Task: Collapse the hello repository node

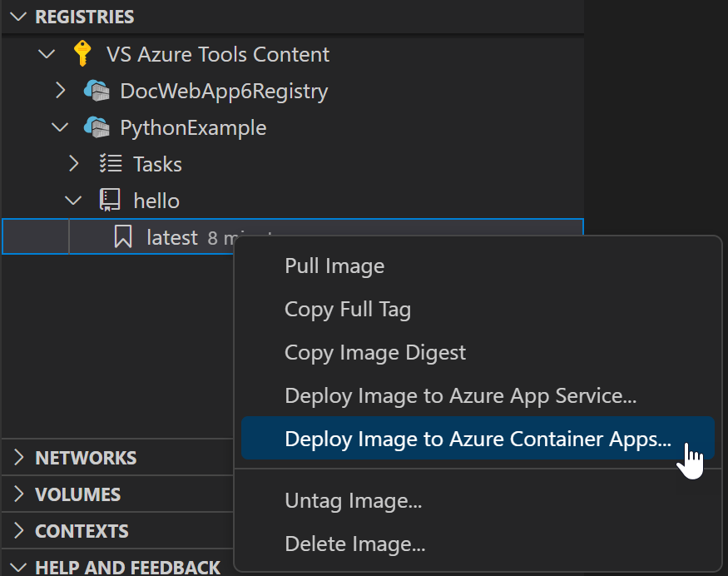Action: pos(73,200)
